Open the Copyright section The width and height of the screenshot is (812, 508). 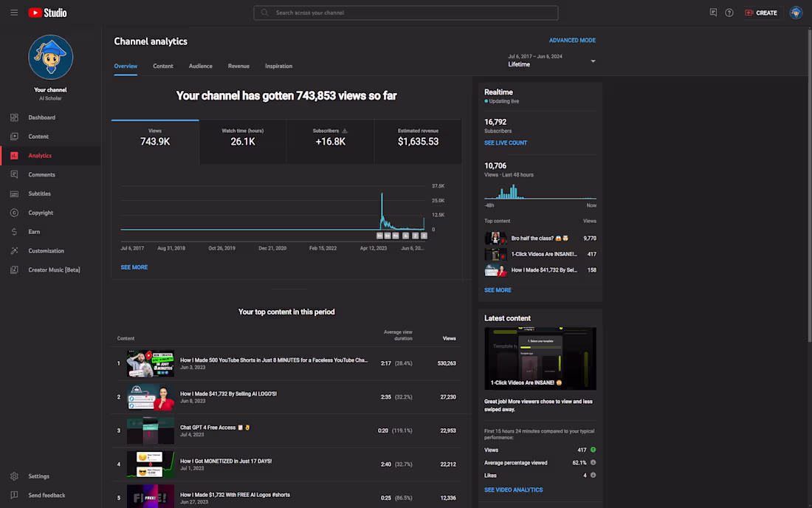pos(41,212)
